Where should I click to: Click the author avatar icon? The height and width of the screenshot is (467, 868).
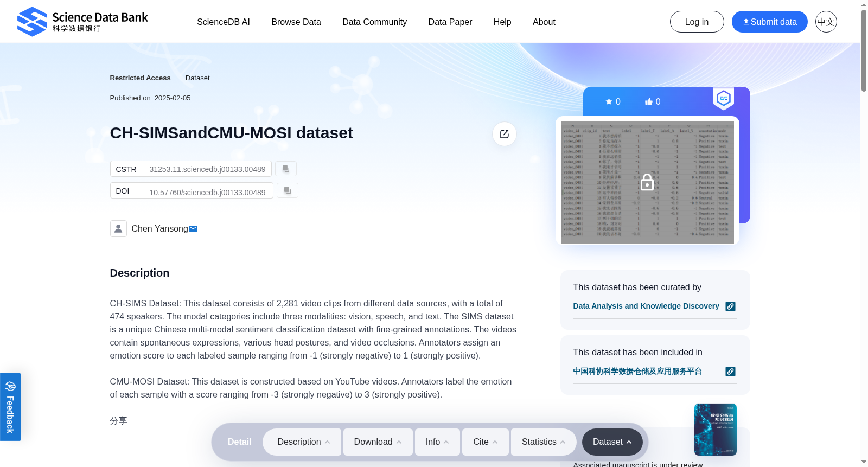point(118,228)
